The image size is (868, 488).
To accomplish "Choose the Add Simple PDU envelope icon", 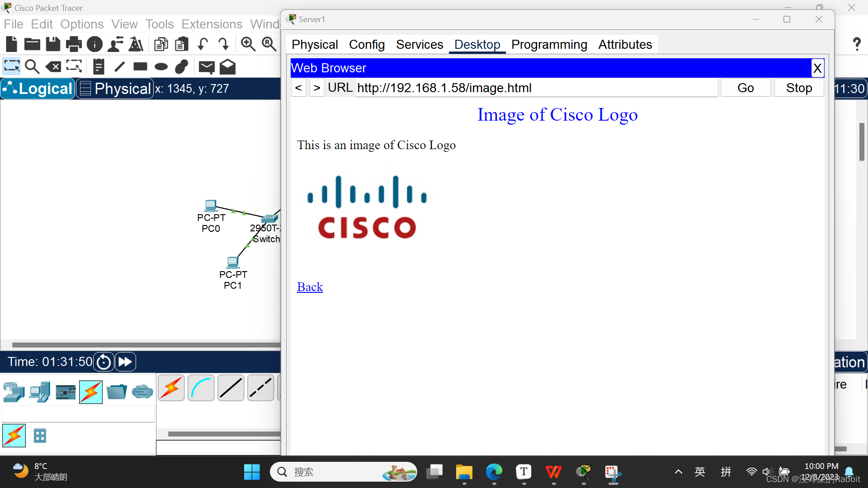I will pyautogui.click(x=207, y=67).
